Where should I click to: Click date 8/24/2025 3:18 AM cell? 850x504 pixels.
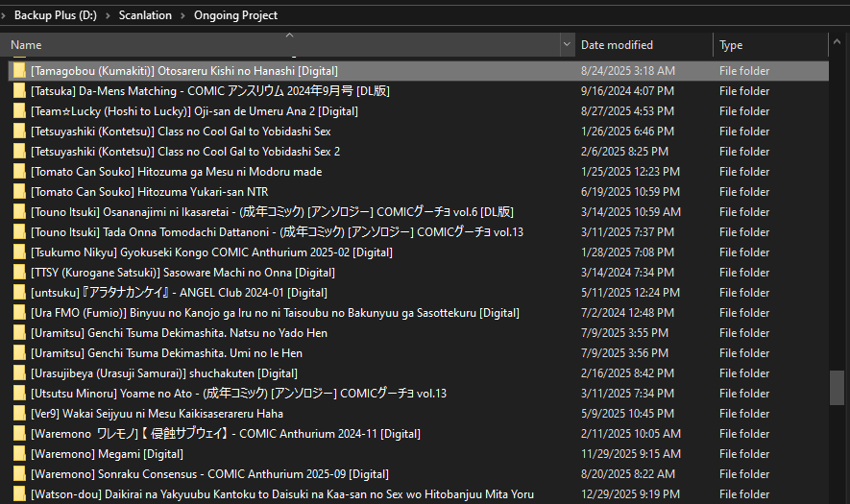pyautogui.click(x=628, y=70)
